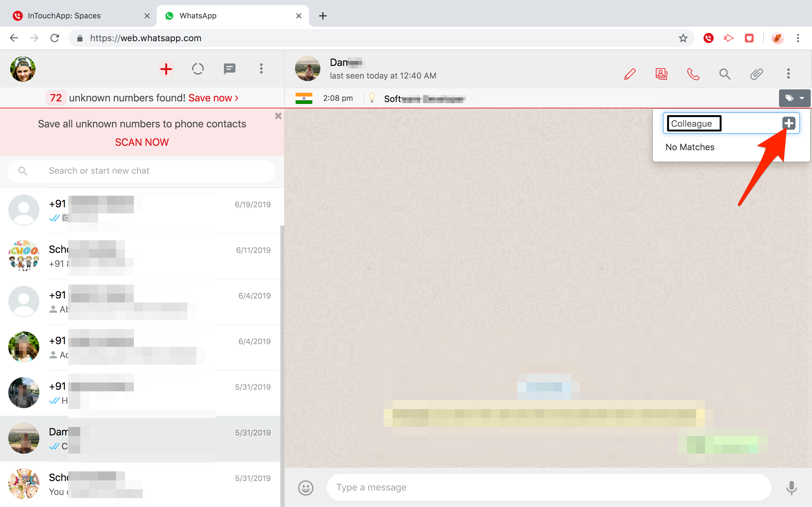812x507 pixels.
Task: Open chat options three-dot menu
Action: (x=788, y=74)
